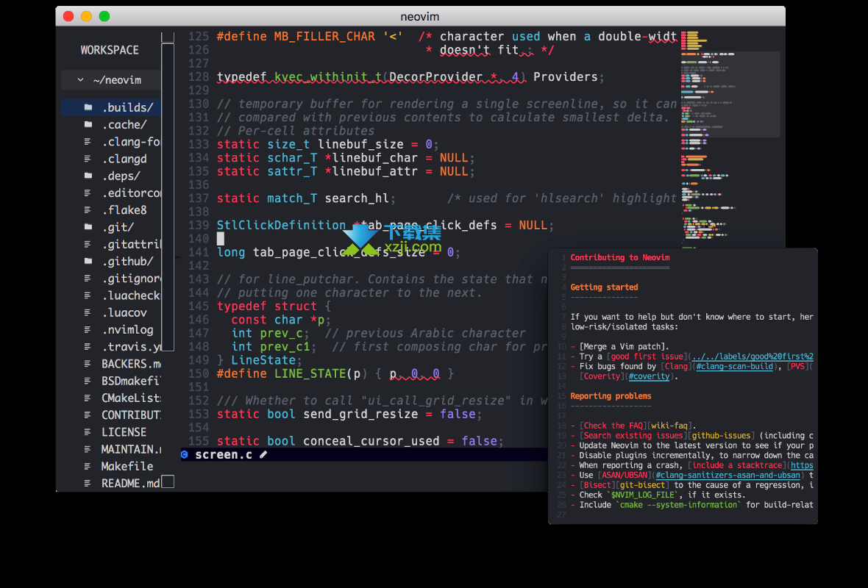Click the pencil modified icon after screen.c
Viewport: 868px width, 588px height.
(x=263, y=455)
